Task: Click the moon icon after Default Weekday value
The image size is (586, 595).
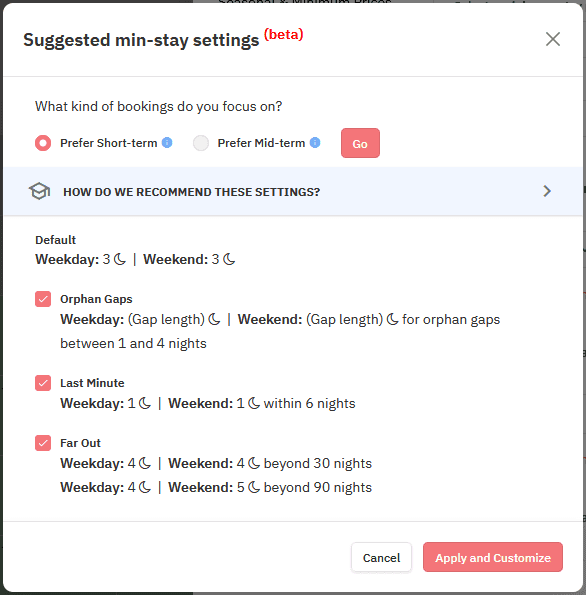Action: (x=120, y=260)
